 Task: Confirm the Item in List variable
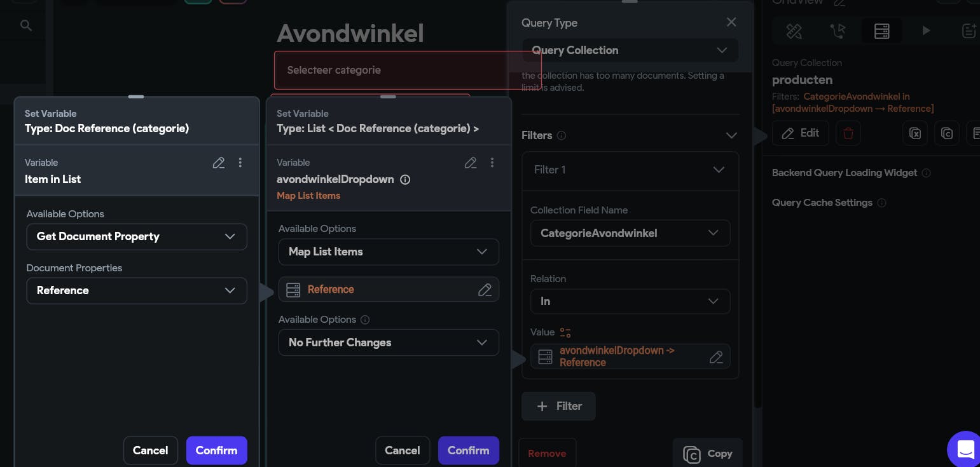point(216,450)
